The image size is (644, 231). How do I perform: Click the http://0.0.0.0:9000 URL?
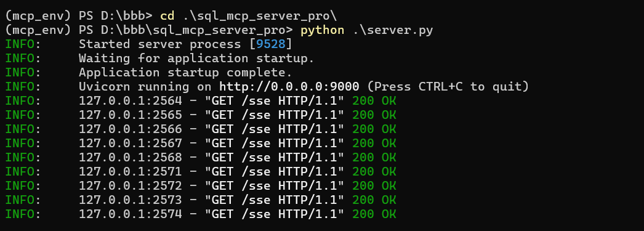[x=289, y=87]
